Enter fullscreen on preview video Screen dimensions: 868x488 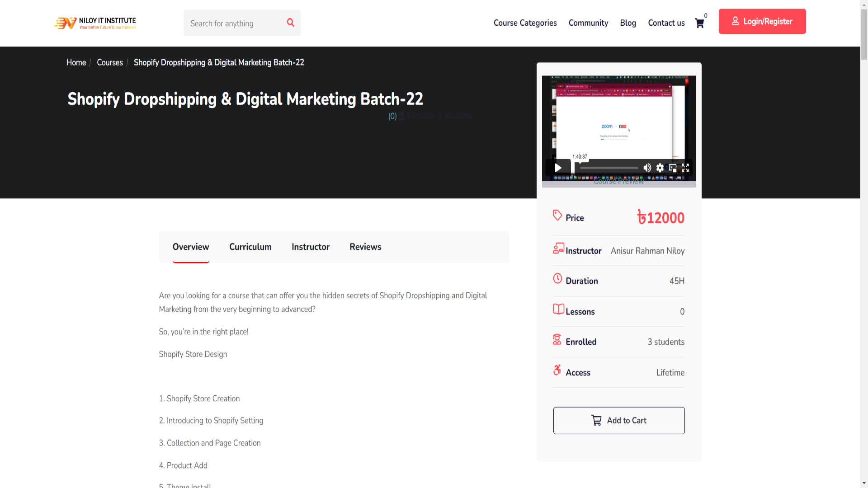(685, 168)
